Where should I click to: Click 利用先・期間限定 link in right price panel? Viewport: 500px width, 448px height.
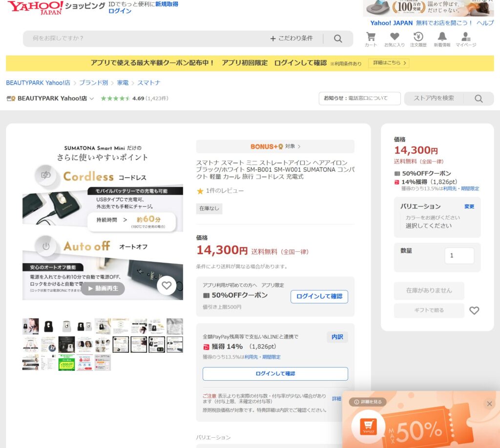point(461,189)
